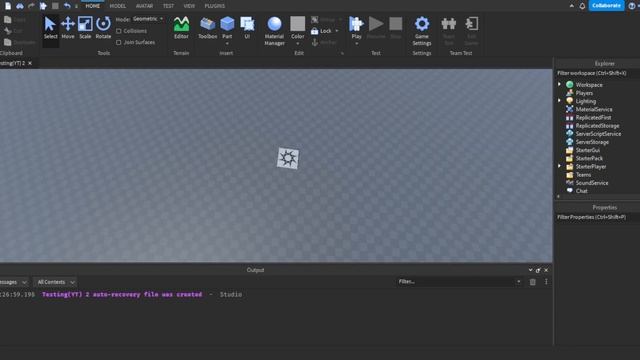Select Players in the Explorer
640x360 pixels.
point(584,93)
